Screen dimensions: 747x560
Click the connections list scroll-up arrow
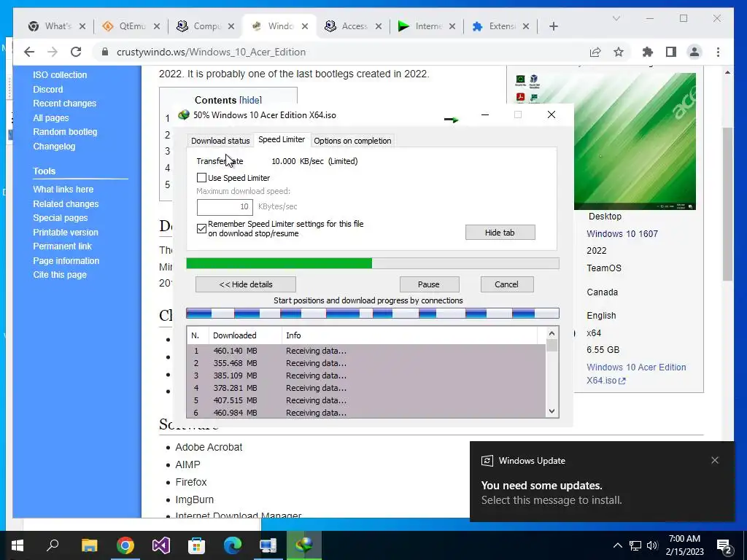click(x=551, y=333)
